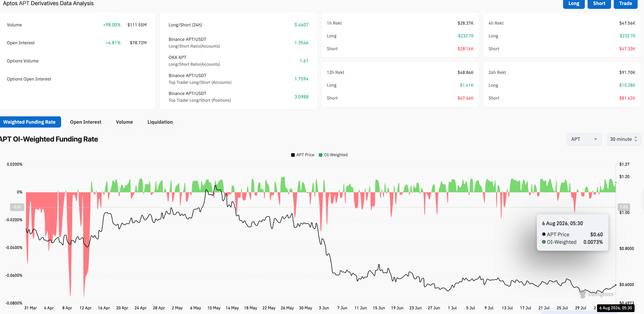
Task: Toggle the APT Price legend series
Action: (303, 155)
